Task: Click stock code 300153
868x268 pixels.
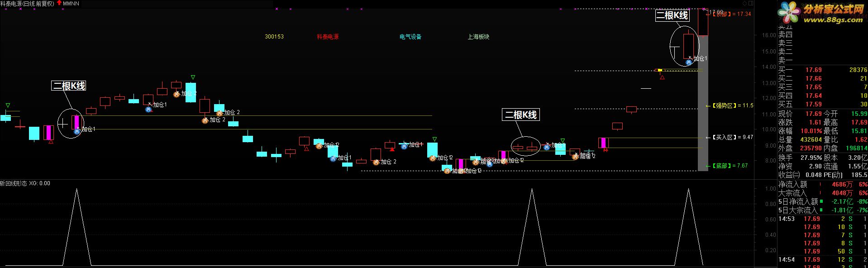Action: point(274,37)
